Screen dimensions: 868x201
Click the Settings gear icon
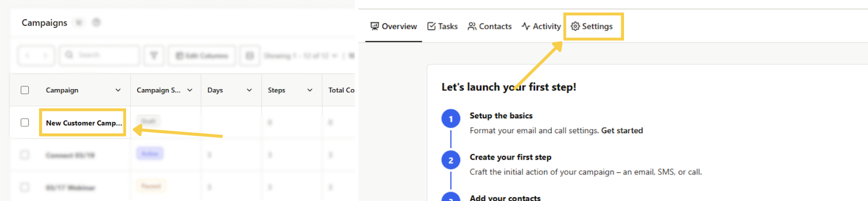point(576,26)
